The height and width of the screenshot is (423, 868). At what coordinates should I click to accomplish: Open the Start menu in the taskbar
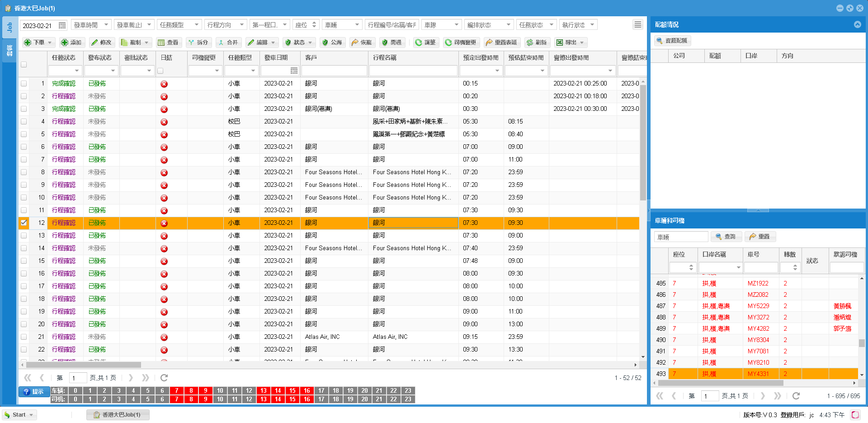coord(19,415)
